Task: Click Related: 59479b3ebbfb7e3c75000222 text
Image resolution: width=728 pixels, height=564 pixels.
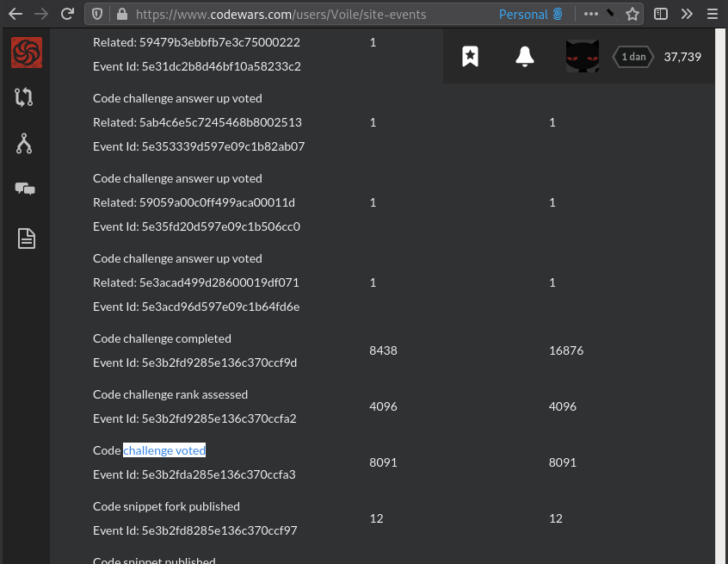Action: click(196, 42)
